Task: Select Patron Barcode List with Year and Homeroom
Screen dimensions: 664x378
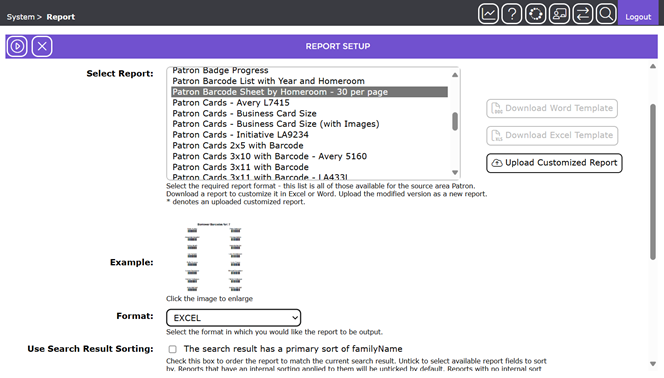Action: tap(309, 81)
